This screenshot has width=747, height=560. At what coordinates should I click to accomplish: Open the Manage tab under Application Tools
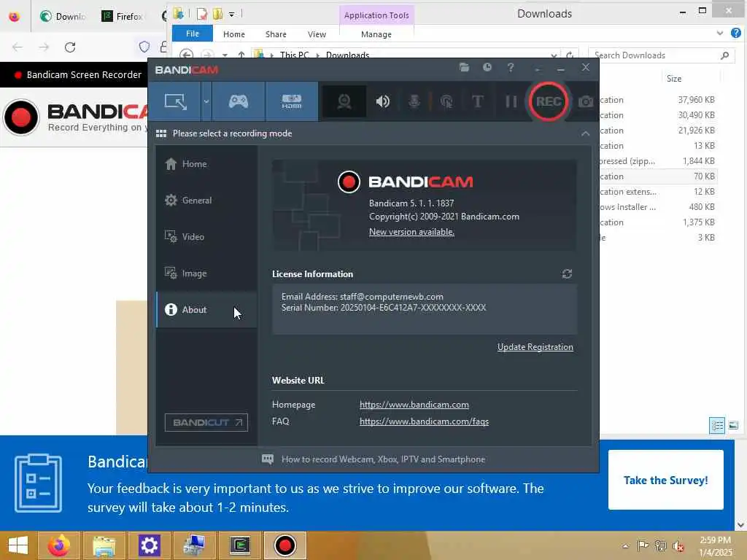point(376,34)
